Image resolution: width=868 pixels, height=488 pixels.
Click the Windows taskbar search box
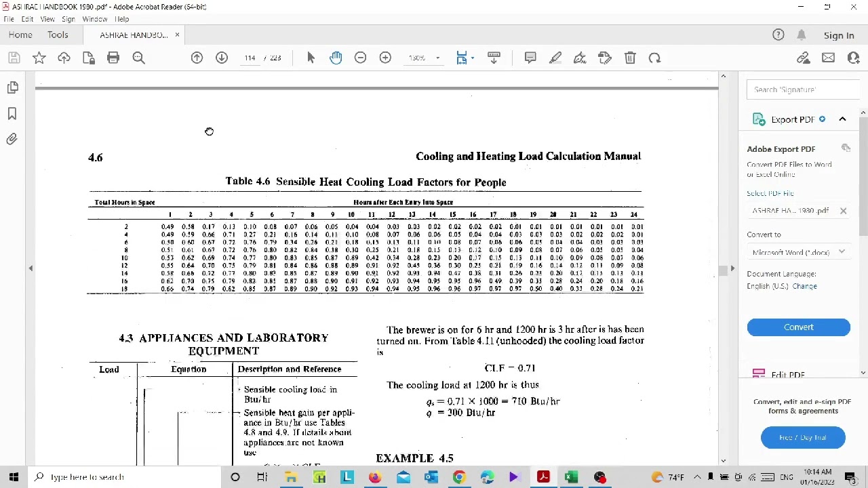pyautogui.click(x=125, y=477)
